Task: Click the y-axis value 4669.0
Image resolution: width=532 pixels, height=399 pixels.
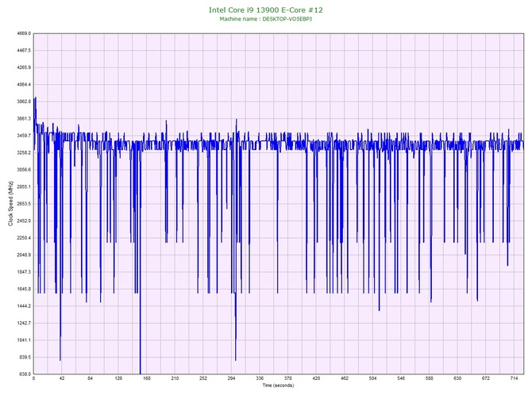Action: pos(24,33)
